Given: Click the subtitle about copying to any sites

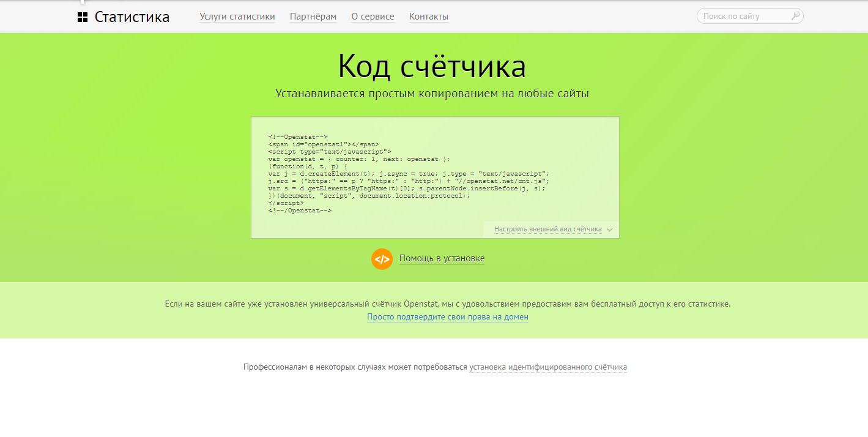Looking at the screenshot, I should [432, 93].
